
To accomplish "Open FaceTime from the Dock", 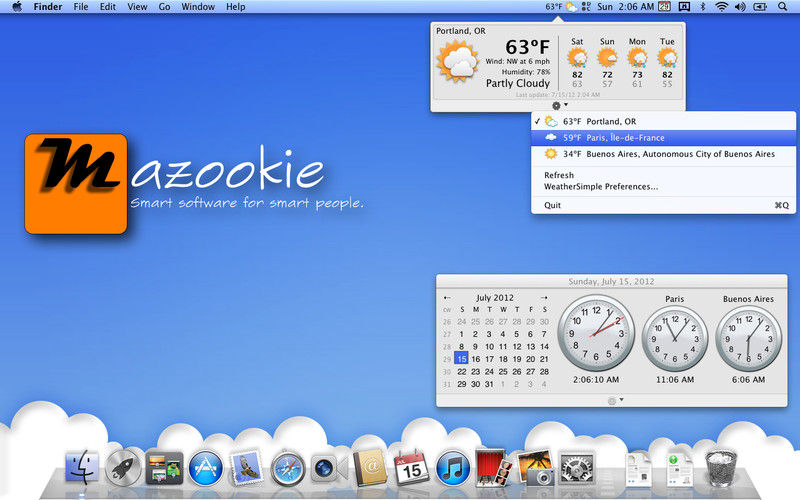I will [329, 468].
